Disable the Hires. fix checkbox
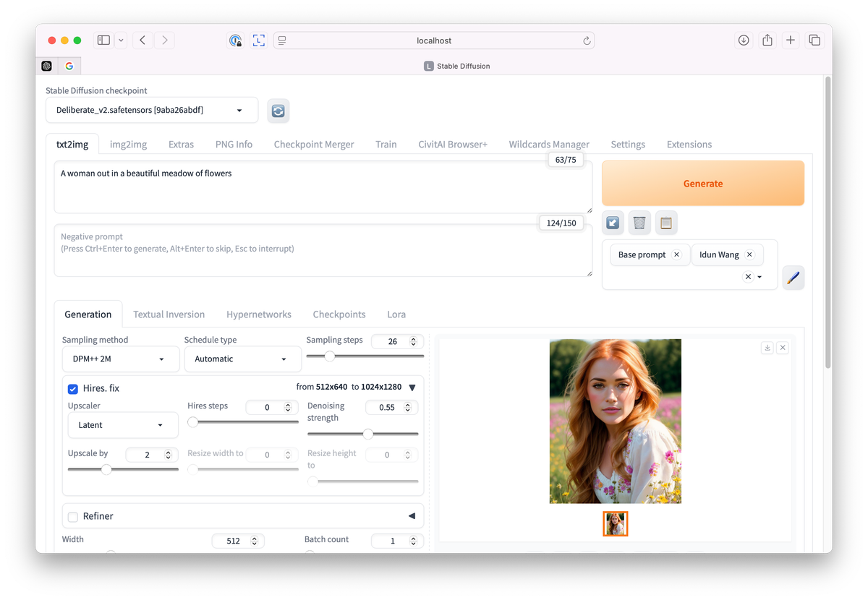Image resolution: width=868 pixels, height=600 pixels. click(73, 389)
